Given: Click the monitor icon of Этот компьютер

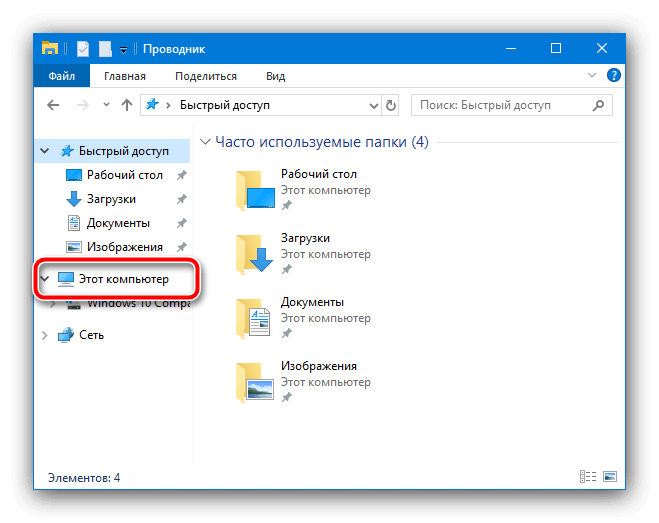Looking at the screenshot, I should [x=66, y=279].
